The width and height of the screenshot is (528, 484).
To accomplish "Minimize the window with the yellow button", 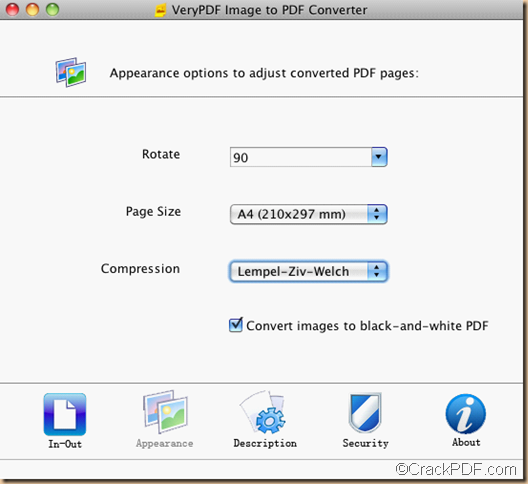I will click(32, 9).
